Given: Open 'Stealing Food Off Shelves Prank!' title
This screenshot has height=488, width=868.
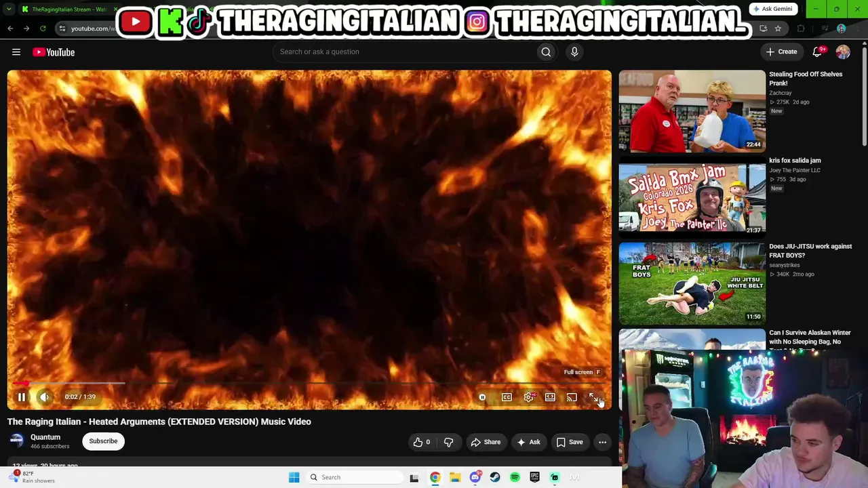Looking at the screenshot, I should (806, 79).
